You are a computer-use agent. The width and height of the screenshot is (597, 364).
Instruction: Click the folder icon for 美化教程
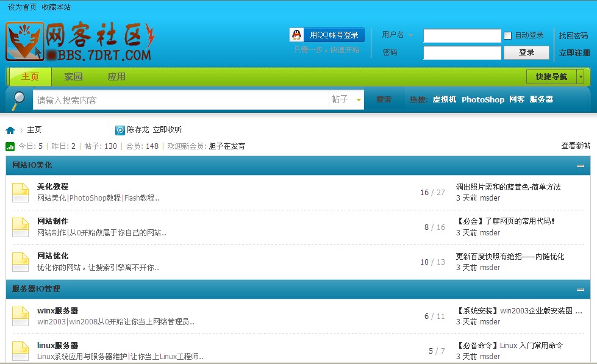[20, 192]
